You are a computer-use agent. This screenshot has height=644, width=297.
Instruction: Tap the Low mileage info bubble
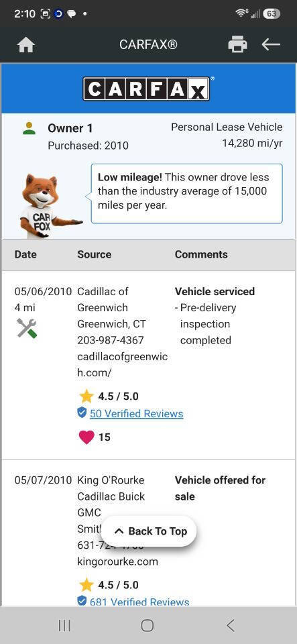[x=186, y=193]
